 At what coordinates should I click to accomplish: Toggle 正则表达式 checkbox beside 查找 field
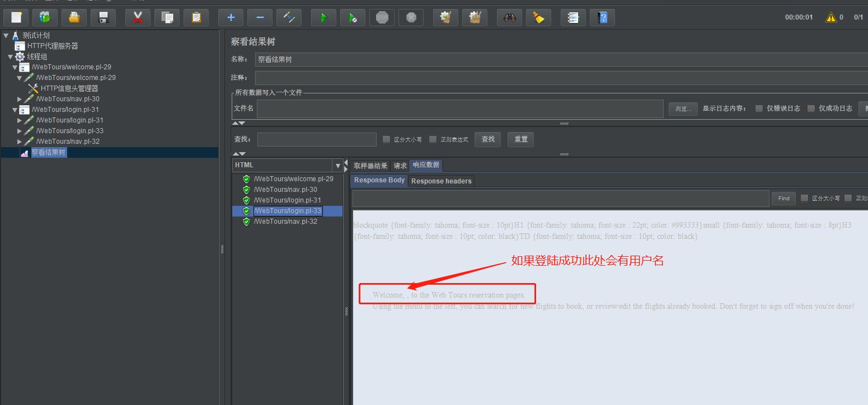[x=433, y=139]
